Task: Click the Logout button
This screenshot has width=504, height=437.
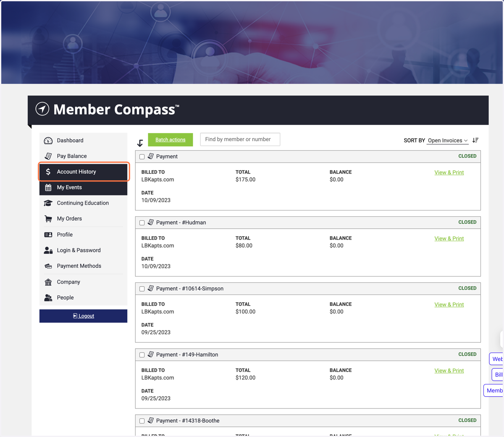Action: 83,316
